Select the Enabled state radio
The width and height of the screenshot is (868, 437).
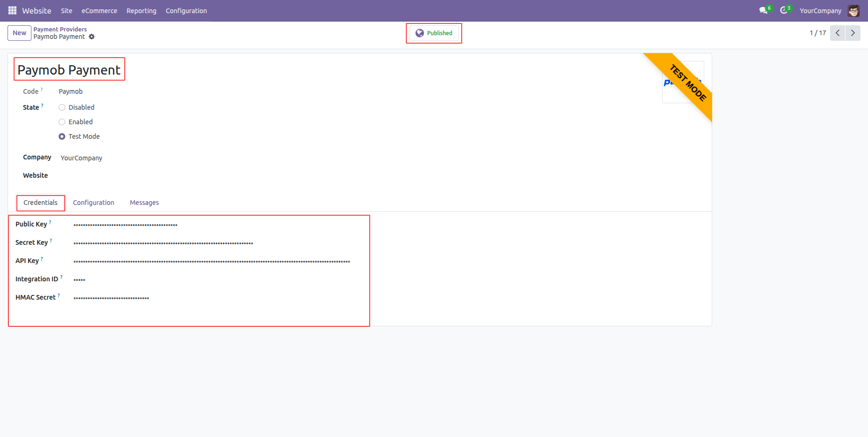62,122
